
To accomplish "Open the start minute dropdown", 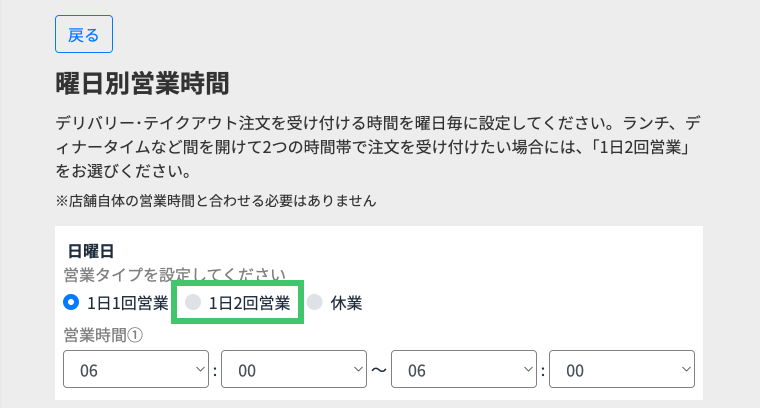I will click(x=294, y=370).
